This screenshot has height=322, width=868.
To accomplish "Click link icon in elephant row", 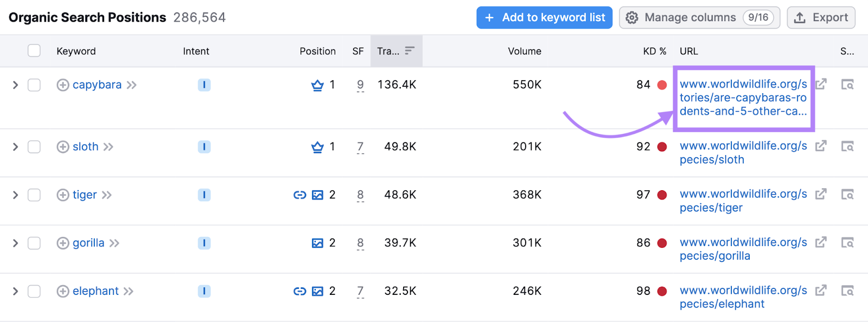I will pyautogui.click(x=299, y=292).
